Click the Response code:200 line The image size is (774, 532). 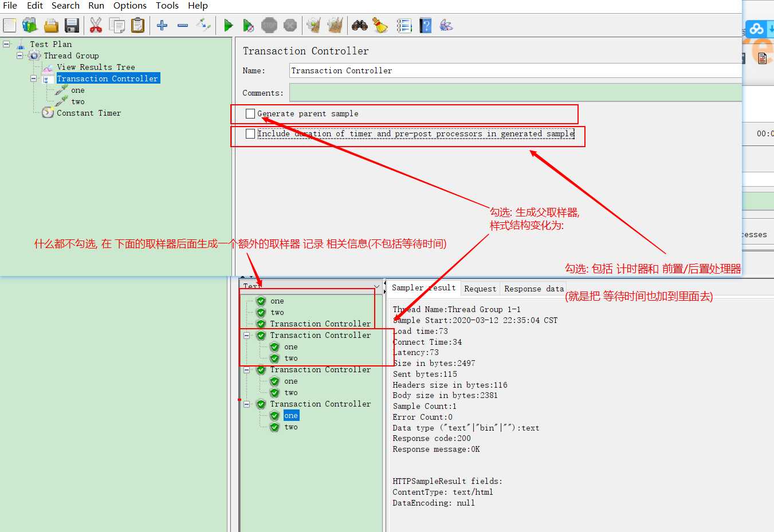(431, 439)
